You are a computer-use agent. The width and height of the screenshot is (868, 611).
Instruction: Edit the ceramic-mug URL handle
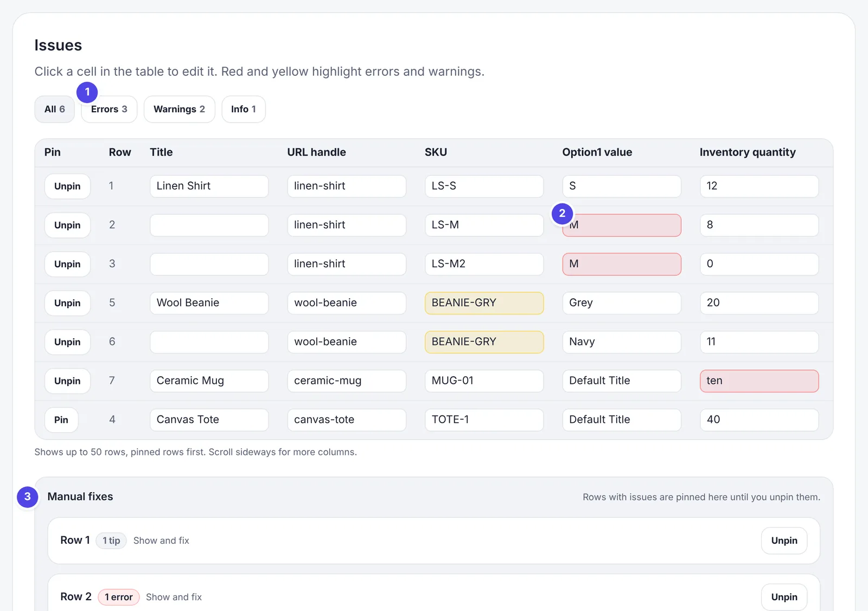[347, 381]
